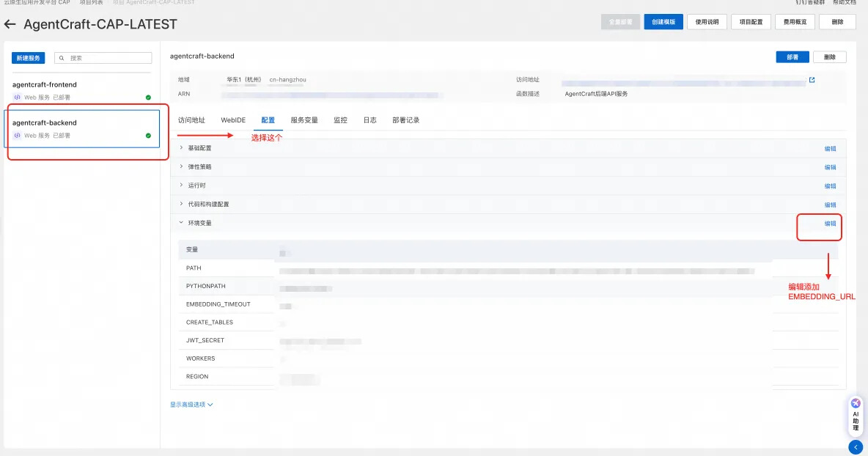Click the REGION variable name
The image size is (868, 456).
pos(197,376)
